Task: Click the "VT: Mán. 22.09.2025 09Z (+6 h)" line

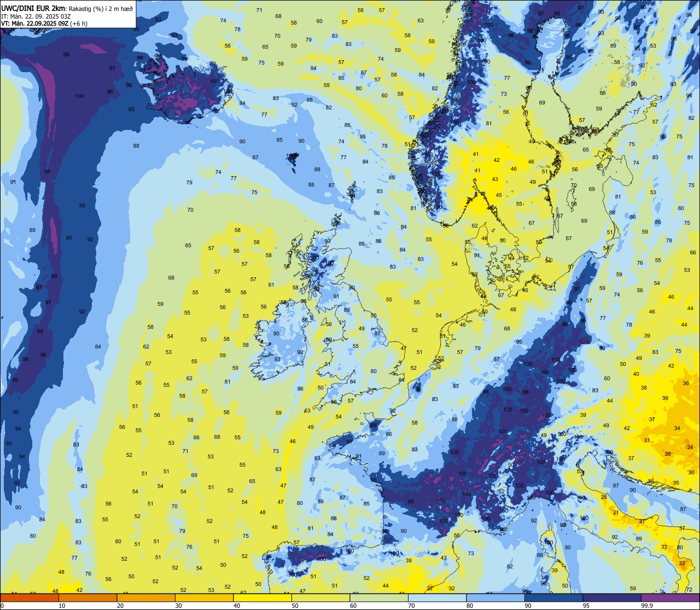Action: coord(44,24)
